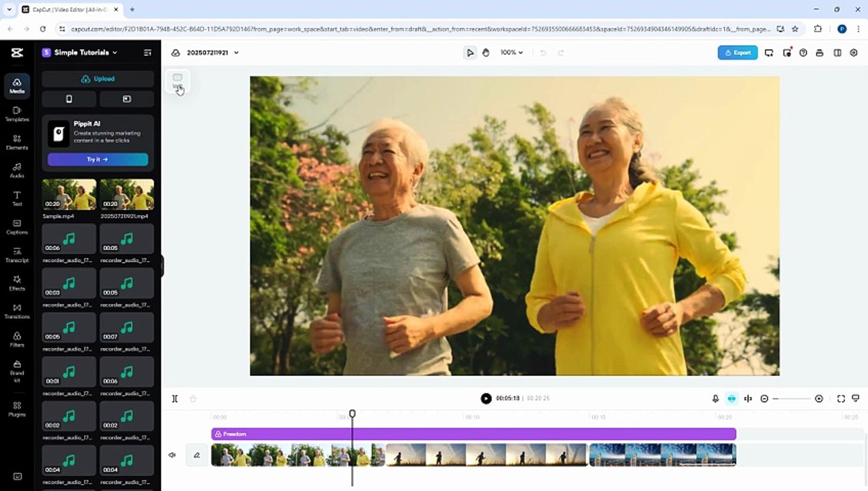The width and height of the screenshot is (868, 491).
Task: Open the help question mark icon
Action: tap(803, 53)
